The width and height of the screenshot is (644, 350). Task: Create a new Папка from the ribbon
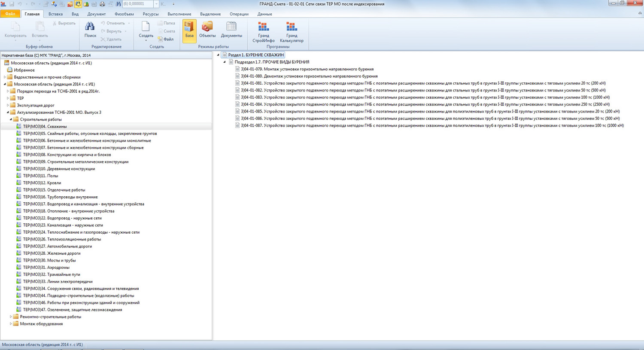click(167, 23)
